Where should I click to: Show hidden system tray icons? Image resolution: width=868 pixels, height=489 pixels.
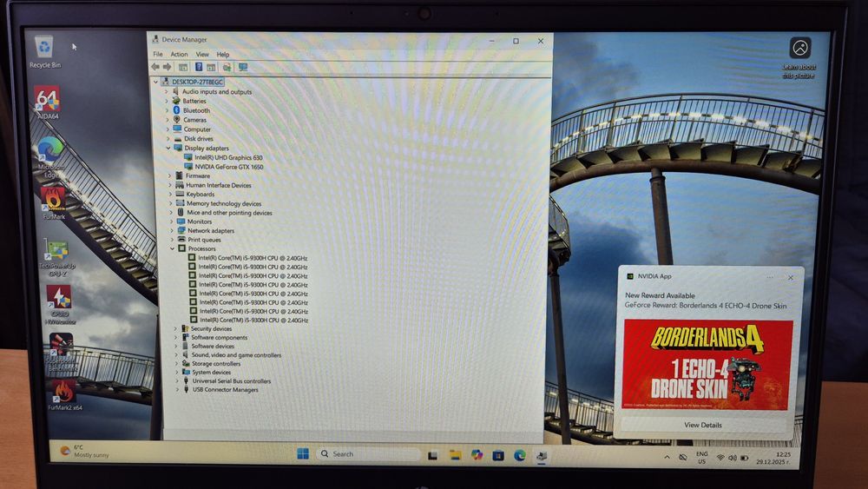click(x=667, y=458)
